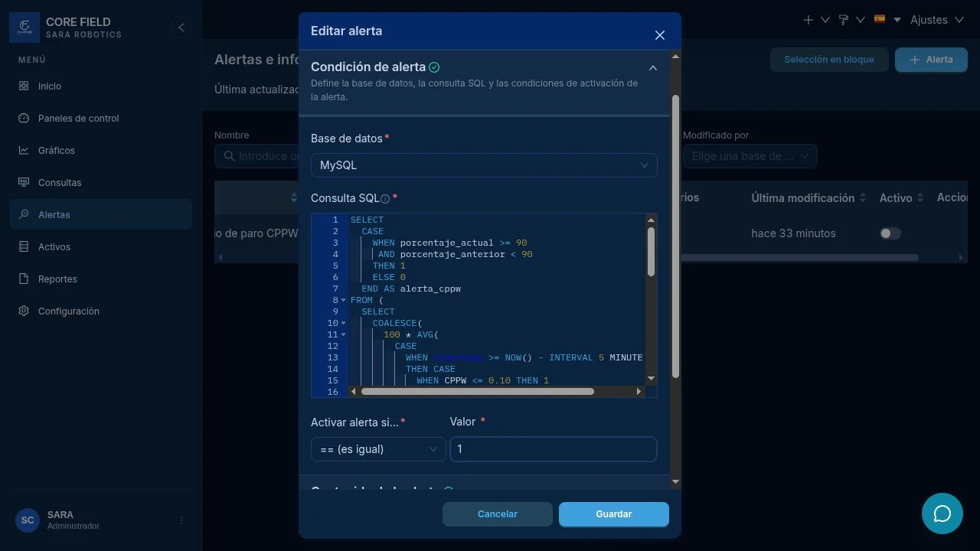
Task: Click the SQL editor horizontal scrollbar thumb
Action: pyautogui.click(x=477, y=391)
